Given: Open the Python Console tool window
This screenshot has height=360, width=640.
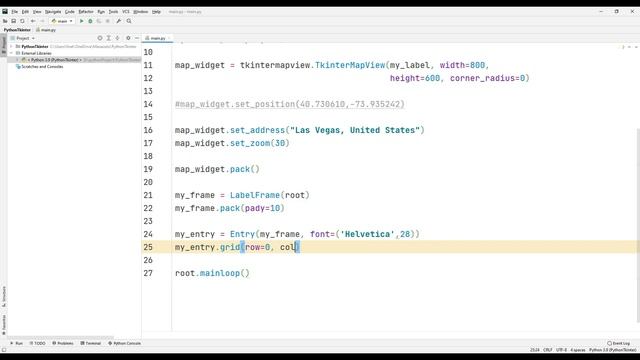Looking at the screenshot, I should click(124, 343).
